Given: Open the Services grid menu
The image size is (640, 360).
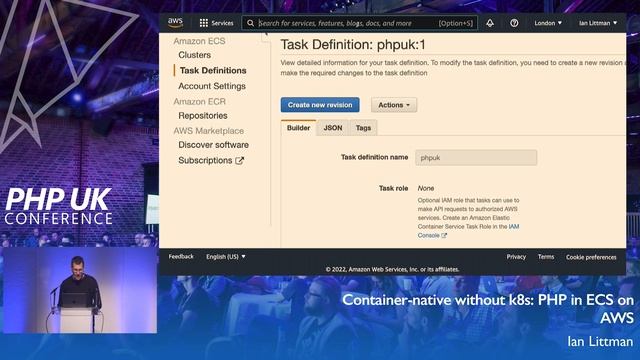Looking at the screenshot, I should tap(216, 23).
